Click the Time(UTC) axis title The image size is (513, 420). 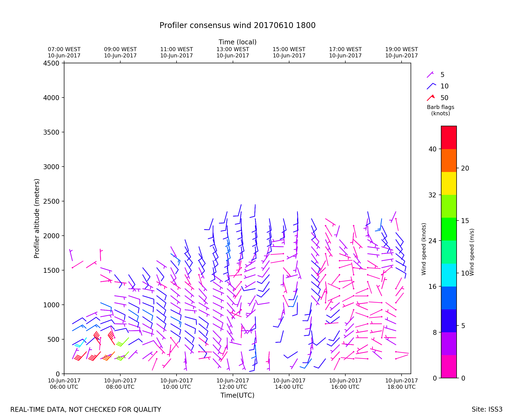point(237,395)
